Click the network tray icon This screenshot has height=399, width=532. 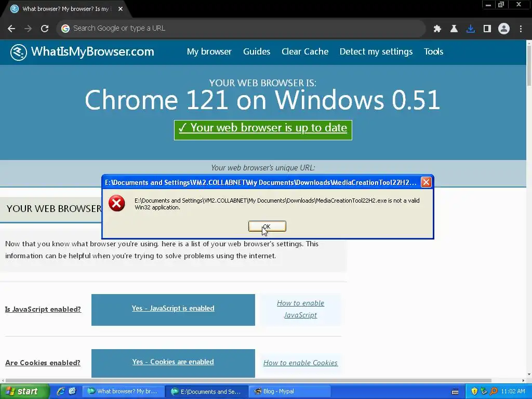pyautogui.click(x=484, y=392)
